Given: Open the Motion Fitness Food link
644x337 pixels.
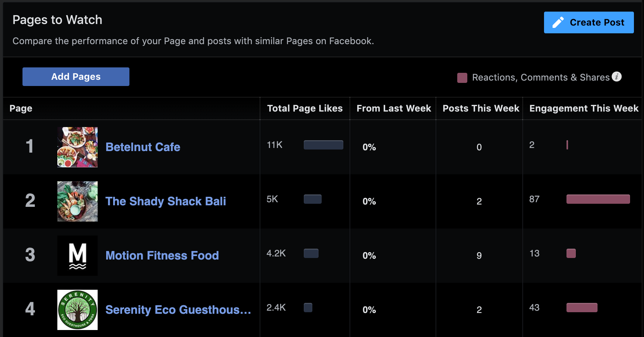Looking at the screenshot, I should (162, 256).
